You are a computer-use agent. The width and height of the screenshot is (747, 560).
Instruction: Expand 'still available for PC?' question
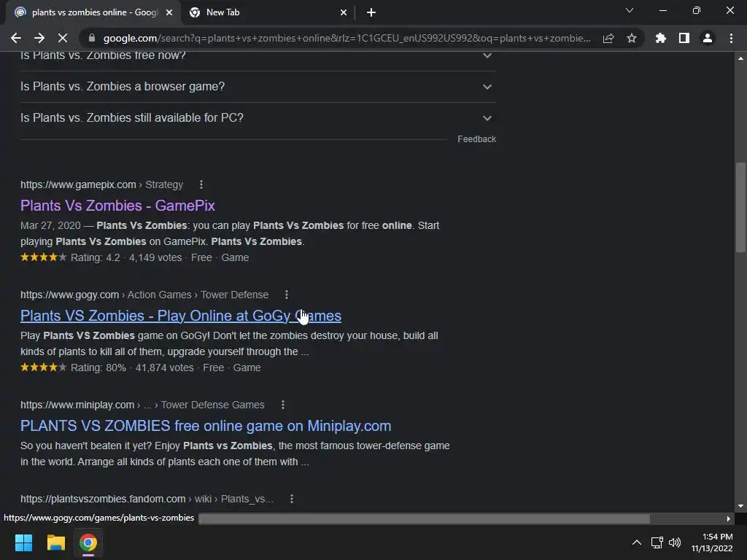click(x=258, y=117)
